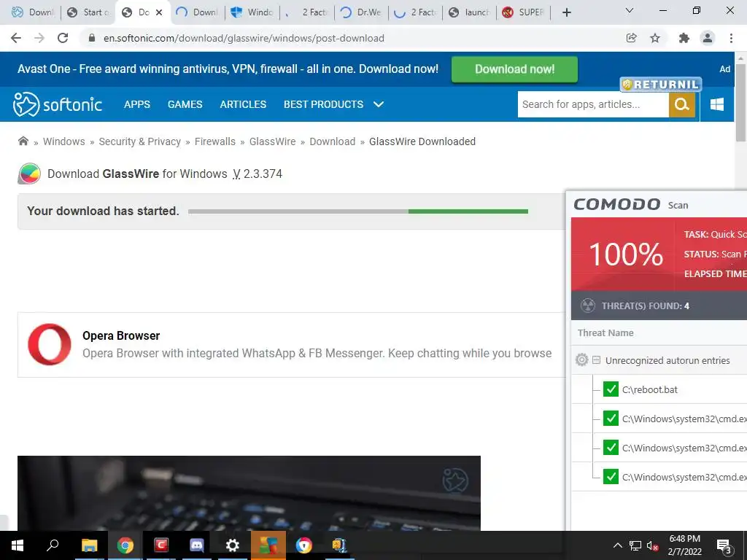Viewport: 747px width, 560px height.
Task: Show hidden system tray icons
Action: point(617,545)
